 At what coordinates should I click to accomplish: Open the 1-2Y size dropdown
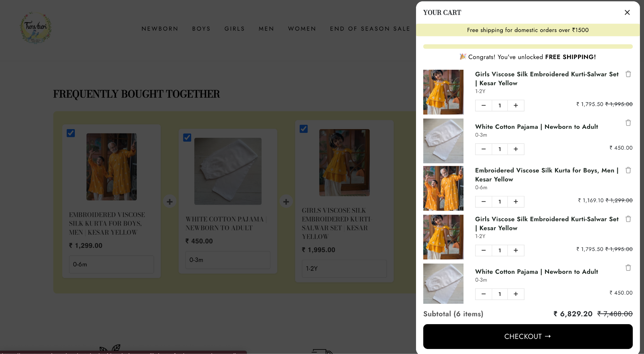(x=344, y=269)
